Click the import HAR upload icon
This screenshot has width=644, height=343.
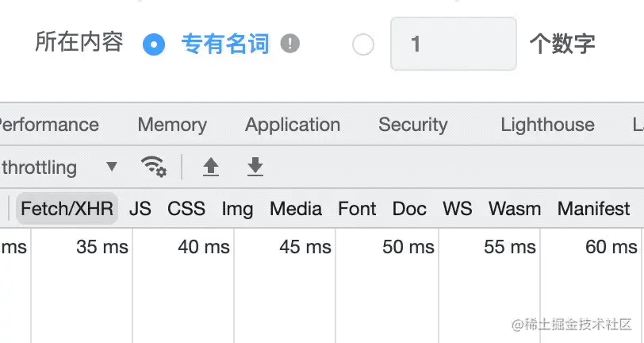tap(210, 167)
